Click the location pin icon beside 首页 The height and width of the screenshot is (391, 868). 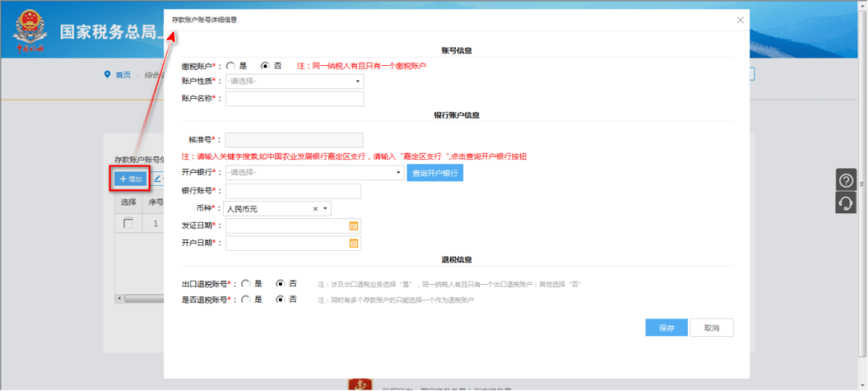click(107, 75)
